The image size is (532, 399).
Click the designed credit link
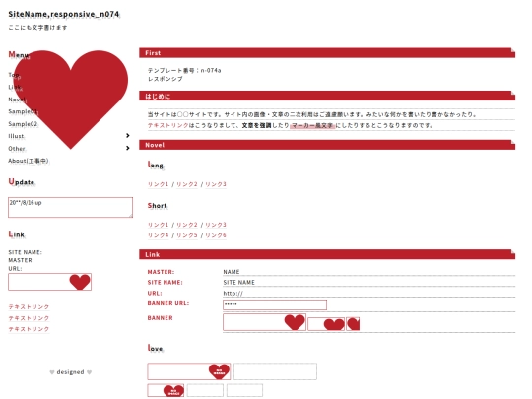point(70,372)
